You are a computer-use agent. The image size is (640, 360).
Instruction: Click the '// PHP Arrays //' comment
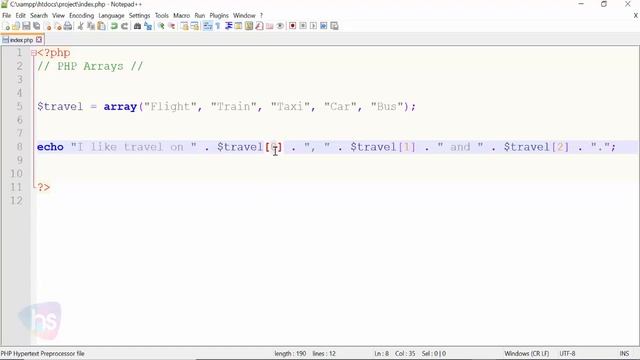coord(90,66)
